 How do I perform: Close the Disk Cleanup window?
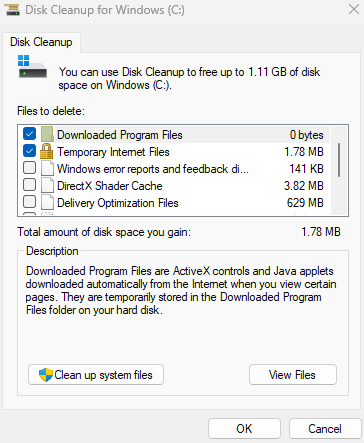[x=354, y=9]
